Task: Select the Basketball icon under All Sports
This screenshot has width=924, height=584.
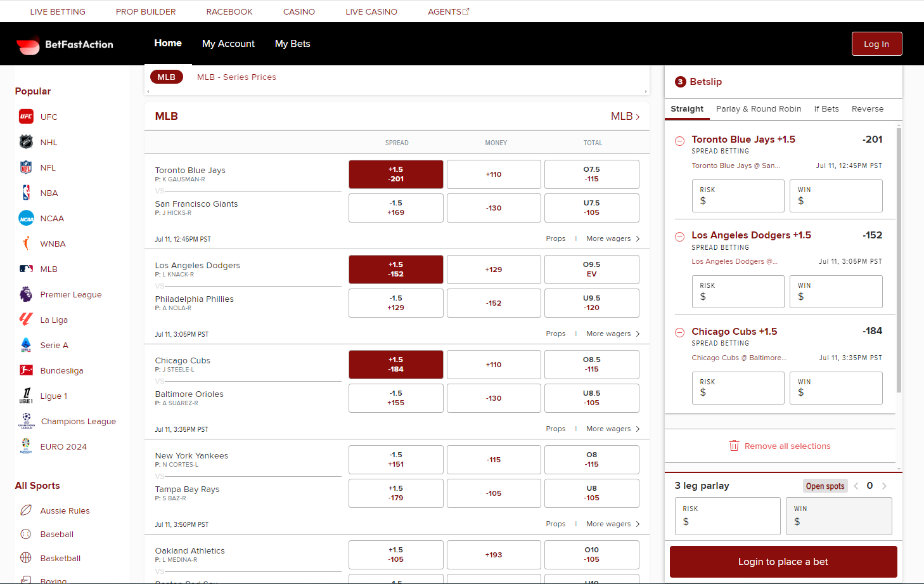Action: point(26,558)
